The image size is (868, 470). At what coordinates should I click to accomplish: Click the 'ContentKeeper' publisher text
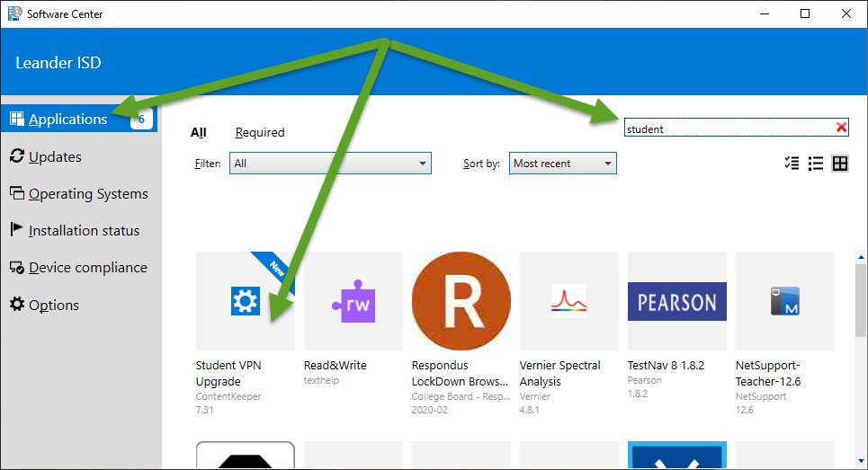coord(228,396)
